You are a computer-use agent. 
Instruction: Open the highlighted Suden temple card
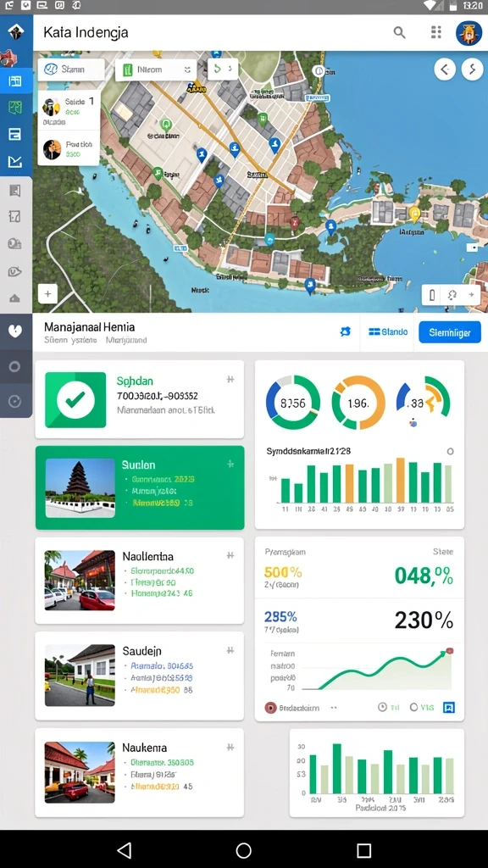pos(140,487)
